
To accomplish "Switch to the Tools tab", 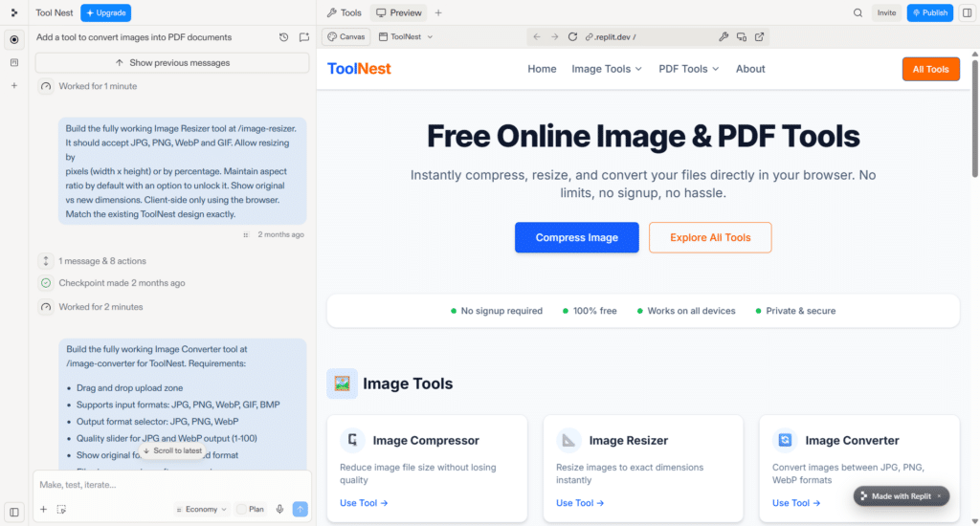I will (x=345, y=12).
